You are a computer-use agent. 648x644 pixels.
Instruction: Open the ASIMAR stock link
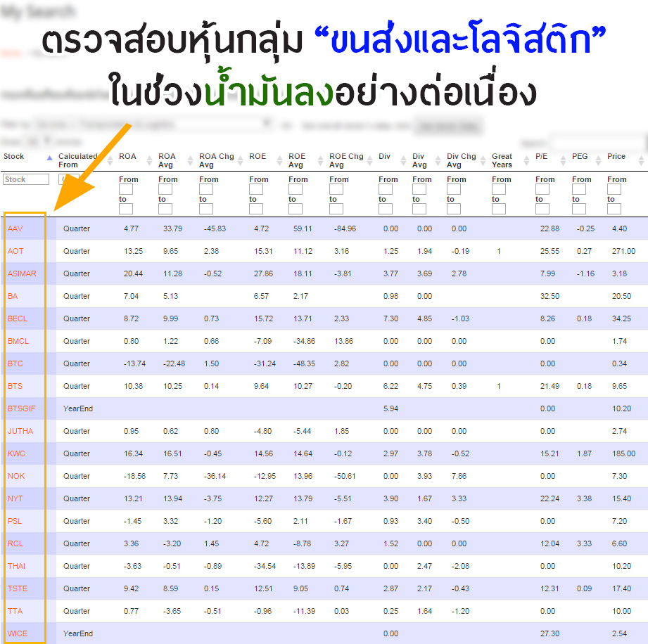22,273
